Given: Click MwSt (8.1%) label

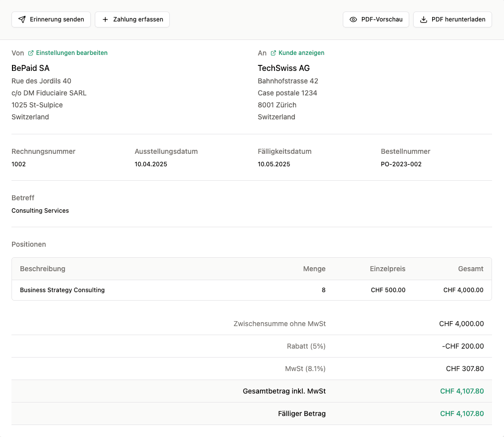Looking at the screenshot, I should [305, 369].
